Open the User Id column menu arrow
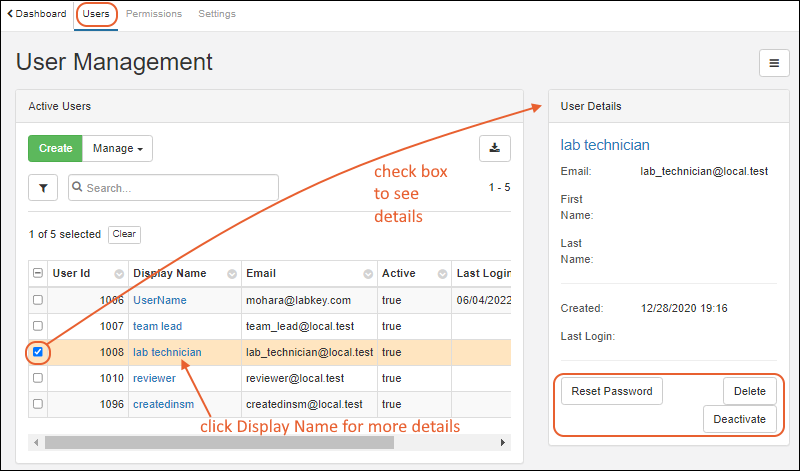The width and height of the screenshot is (800, 471). point(119,274)
